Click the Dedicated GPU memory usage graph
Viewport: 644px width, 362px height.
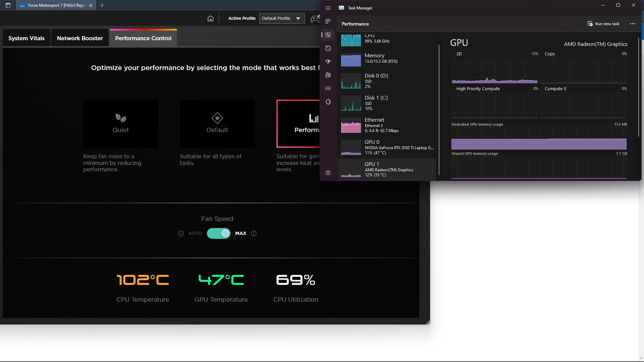pyautogui.click(x=539, y=139)
